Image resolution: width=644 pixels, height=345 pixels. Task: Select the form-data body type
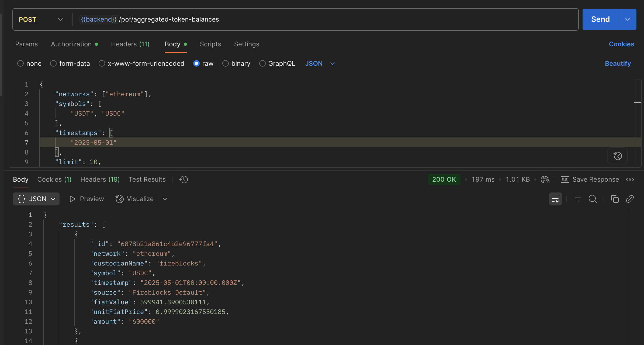53,64
